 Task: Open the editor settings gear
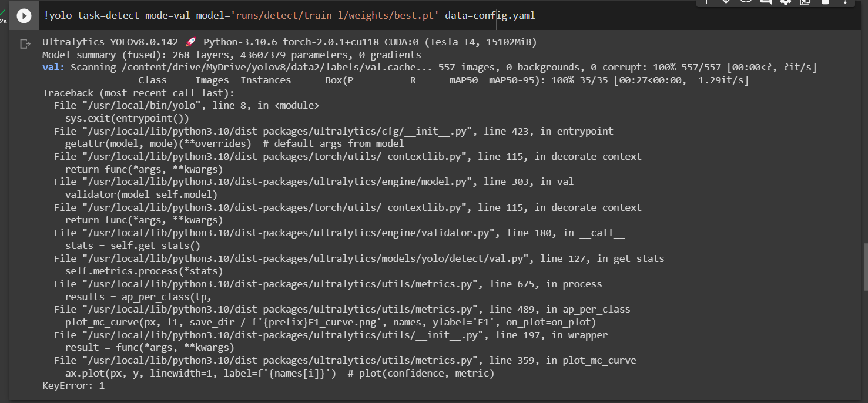(786, 2)
